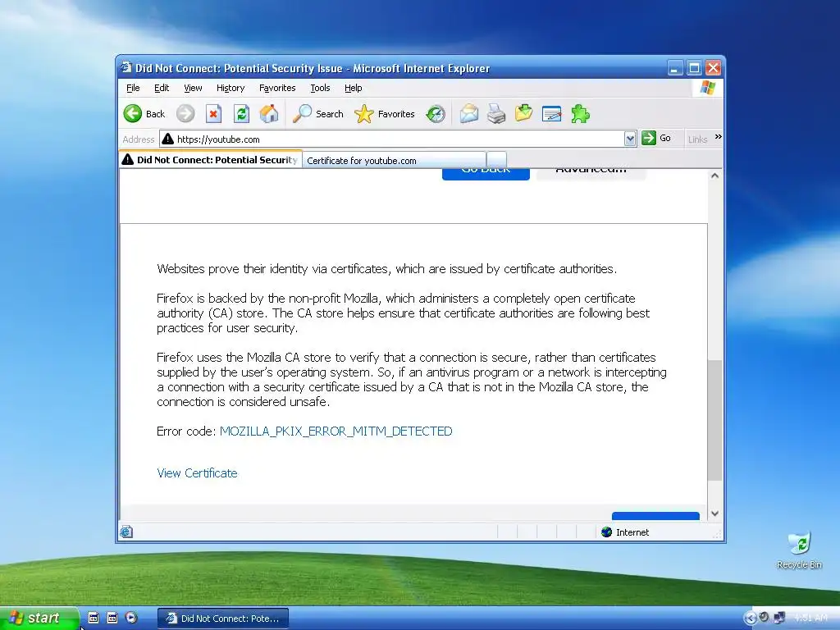Click the Internet Explorer title bar page icon
This screenshot has height=630, width=840.
click(x=126, y=67)
